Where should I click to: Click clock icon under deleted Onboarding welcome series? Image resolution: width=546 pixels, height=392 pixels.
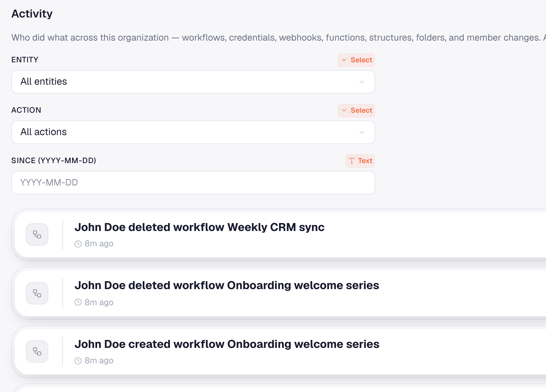[78, 302]
